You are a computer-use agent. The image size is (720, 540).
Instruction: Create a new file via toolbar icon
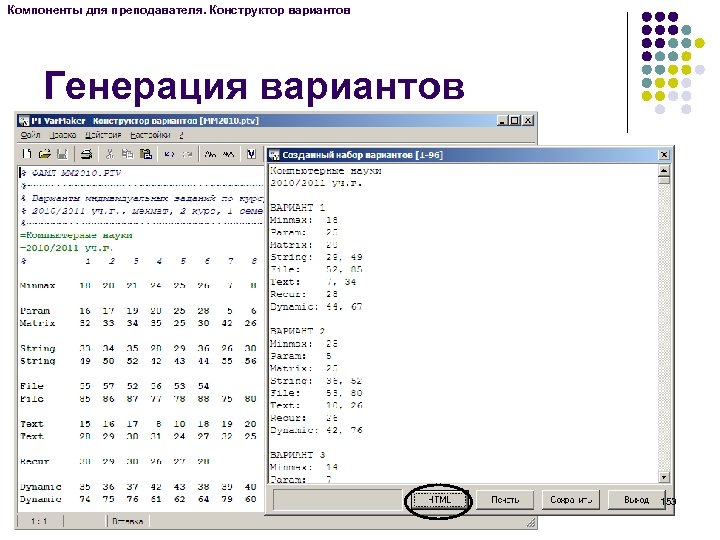tap(27, 154)
